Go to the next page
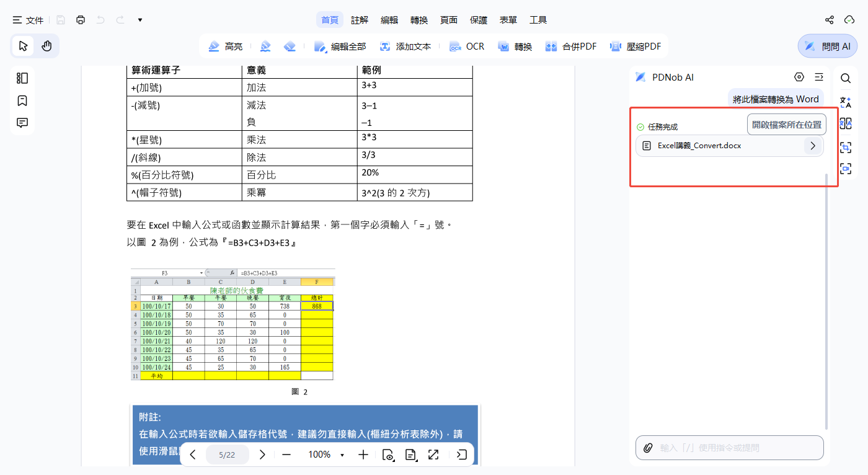 (x=262, y=455)
